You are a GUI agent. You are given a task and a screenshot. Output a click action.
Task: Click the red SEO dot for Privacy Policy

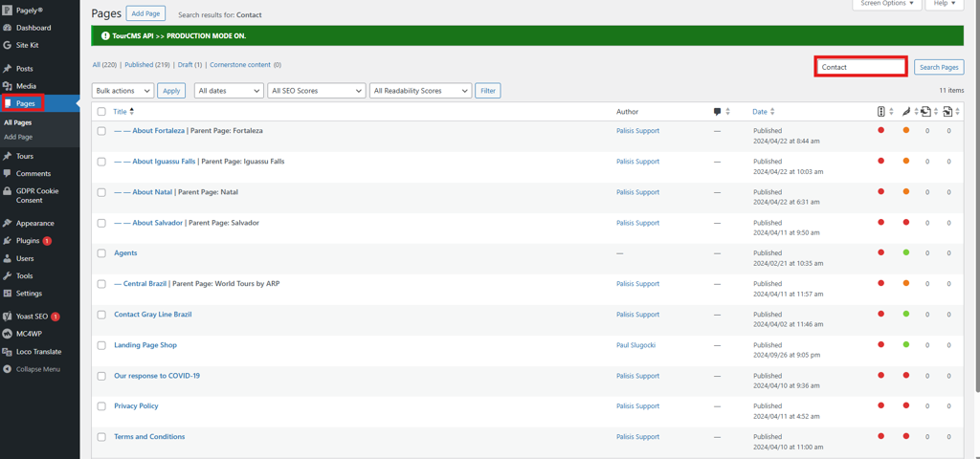tap(881, 405)
